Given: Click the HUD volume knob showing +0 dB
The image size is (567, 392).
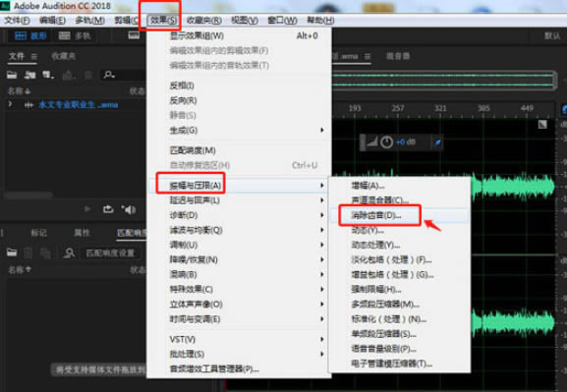Looking at the screenshot, I should [386, 142].
